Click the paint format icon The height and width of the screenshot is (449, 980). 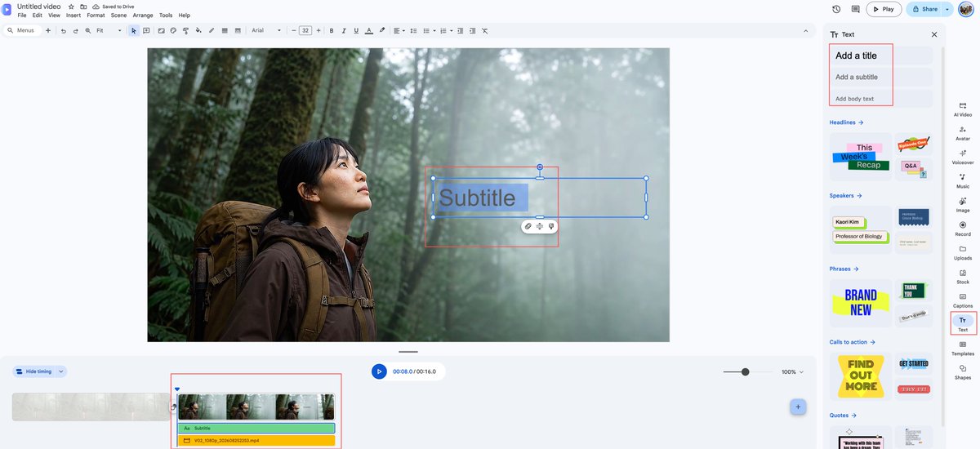186,30
